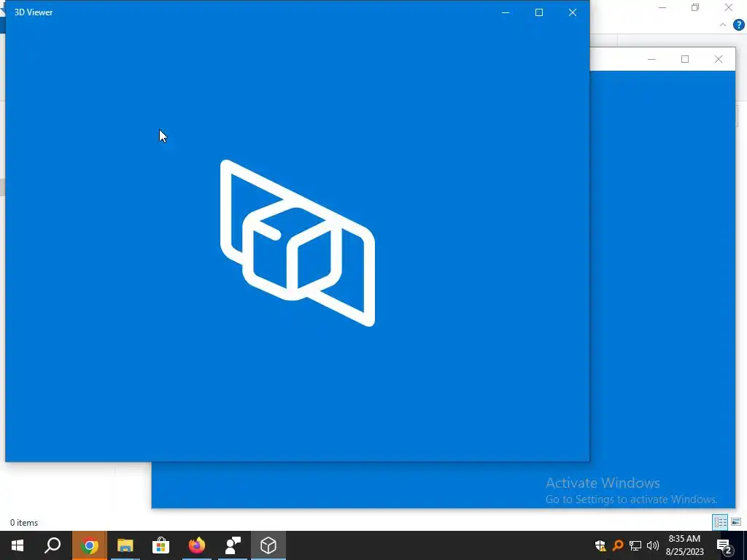Screen dimensions: 747x560
Task: Maximize the second blue window behind
Action: pos(685,59)
